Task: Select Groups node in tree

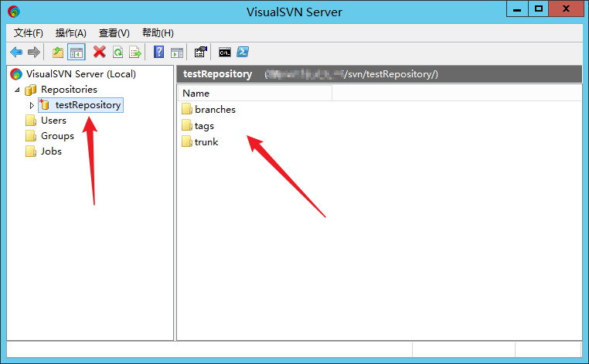Action: tap(57, 135)
